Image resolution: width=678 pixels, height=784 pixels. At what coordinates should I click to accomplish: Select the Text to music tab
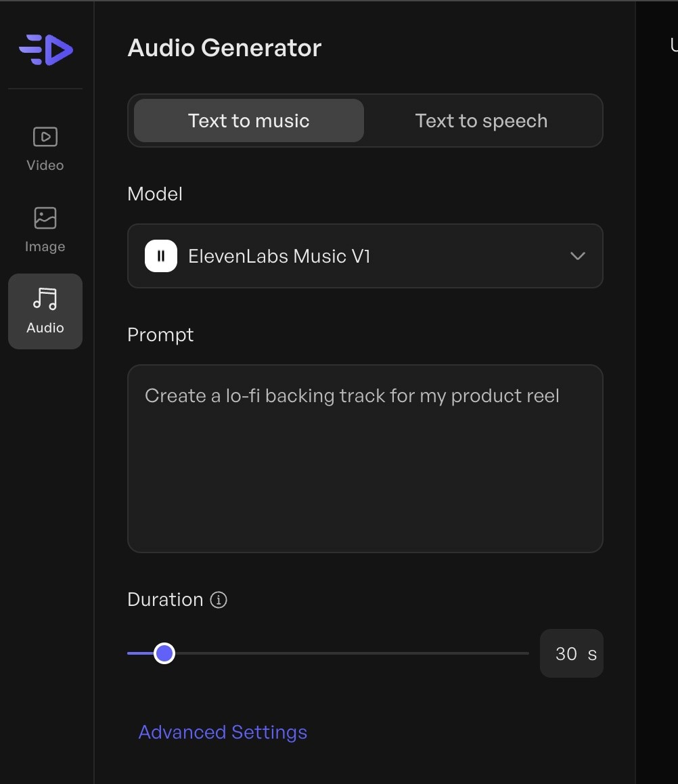click(248, 121)
